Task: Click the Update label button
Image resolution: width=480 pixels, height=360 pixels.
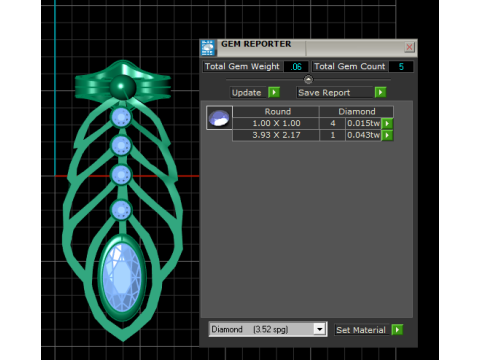Action: 249,92
